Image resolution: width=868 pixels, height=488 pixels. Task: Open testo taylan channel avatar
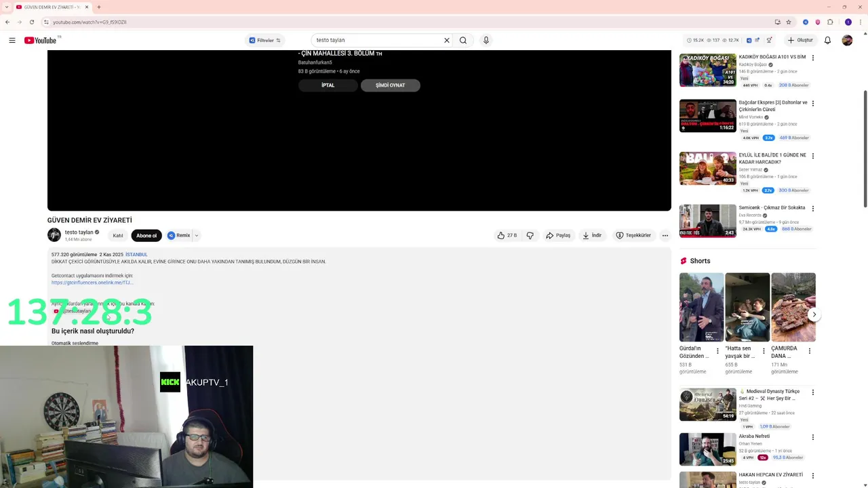pyautogui.click(x=54, y=235)
